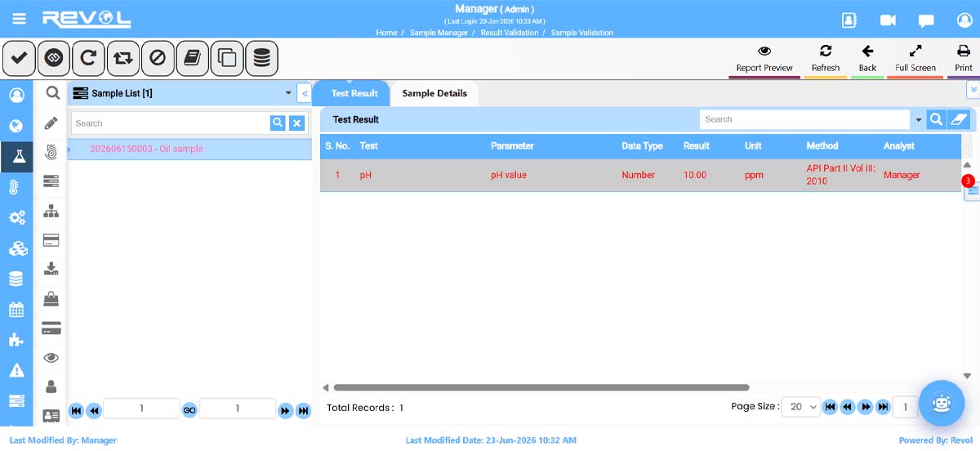
Task: Go to next page in Test Result pager
Action: [x=865, y=407]
